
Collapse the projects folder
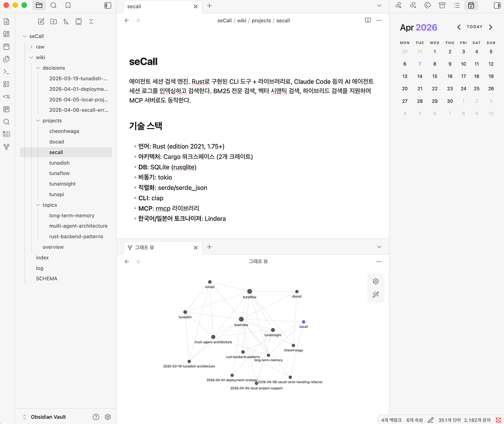pos(38,121)
